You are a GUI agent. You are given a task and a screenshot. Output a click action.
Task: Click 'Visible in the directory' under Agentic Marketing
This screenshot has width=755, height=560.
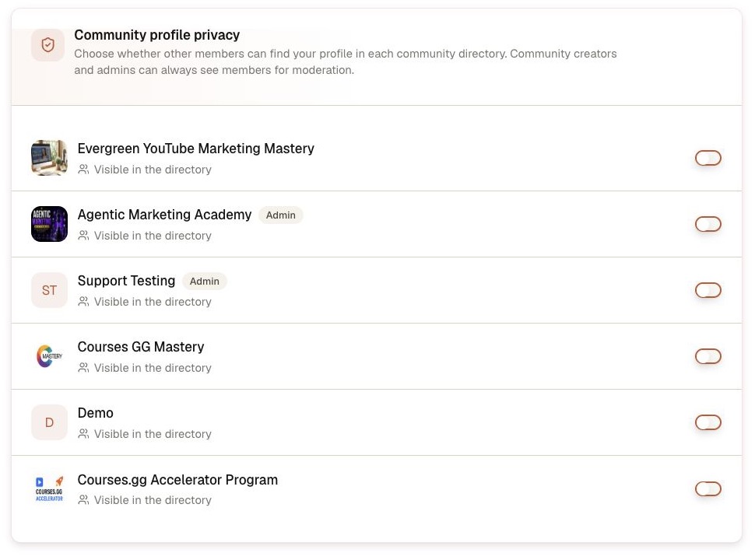tap(153, 236)
